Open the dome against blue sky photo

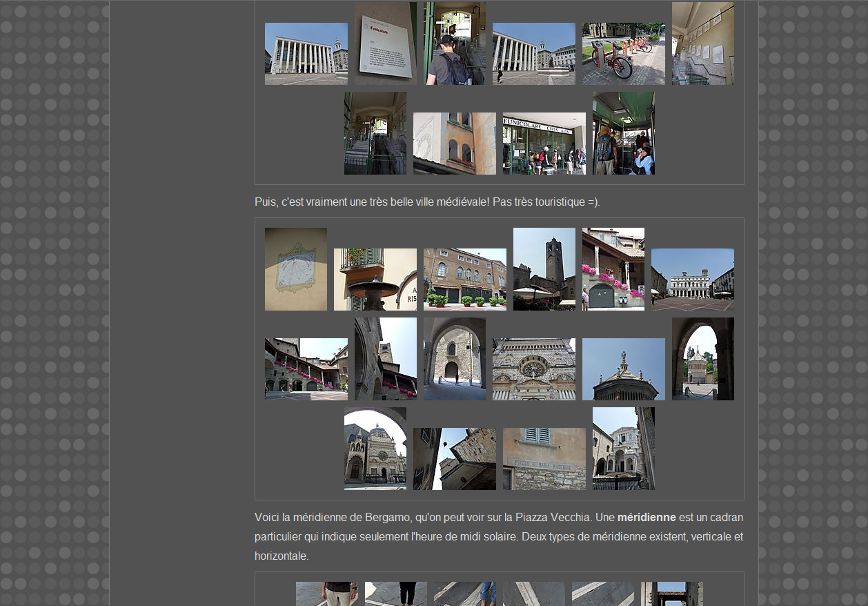[x=623, y=369]
